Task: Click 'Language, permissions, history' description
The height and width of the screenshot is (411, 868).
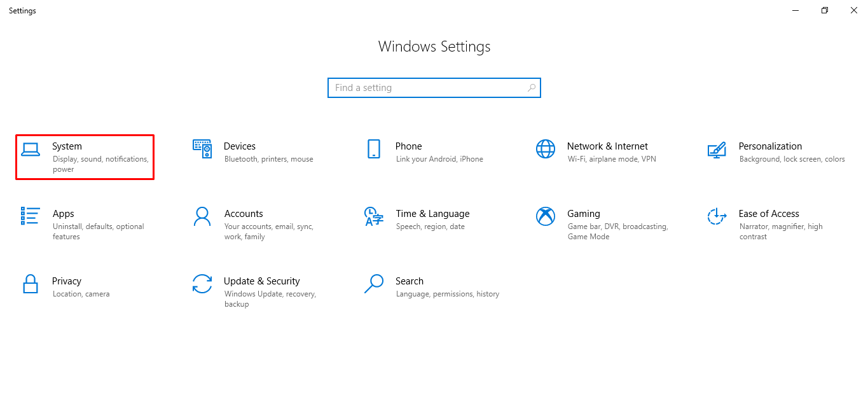Action: [448, 294]
